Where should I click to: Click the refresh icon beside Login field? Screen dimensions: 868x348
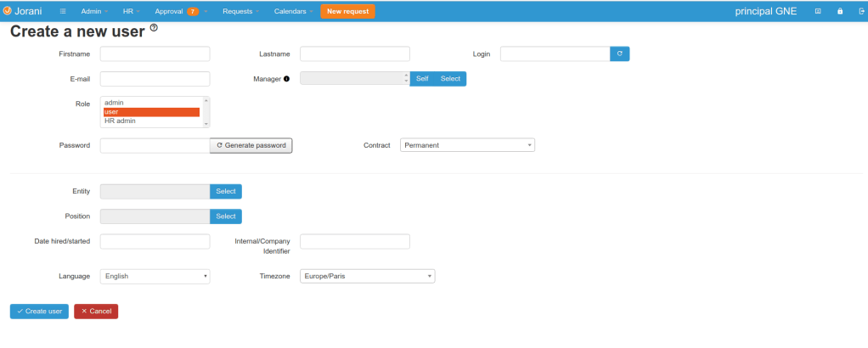tap(620, 54)
